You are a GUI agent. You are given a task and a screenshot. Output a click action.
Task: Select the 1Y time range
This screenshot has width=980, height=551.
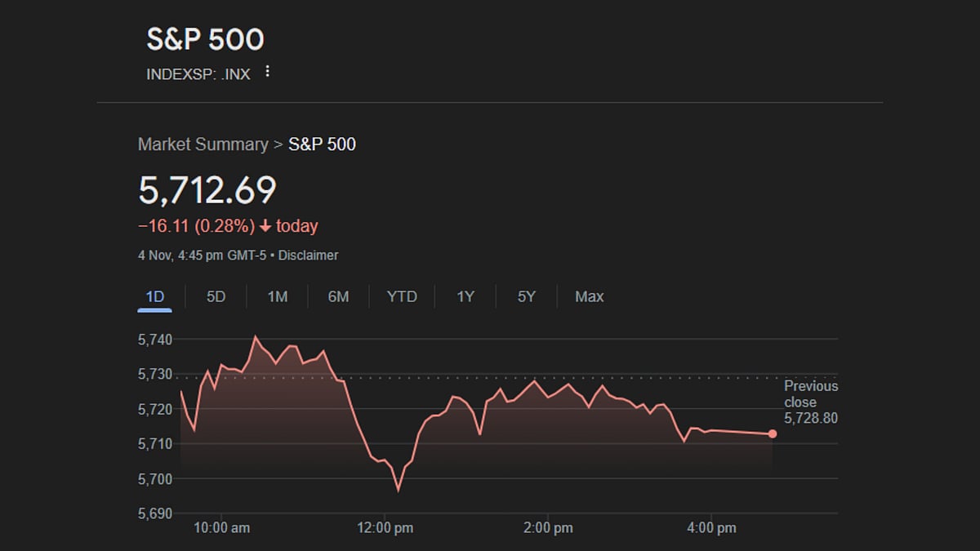(465, 297)
